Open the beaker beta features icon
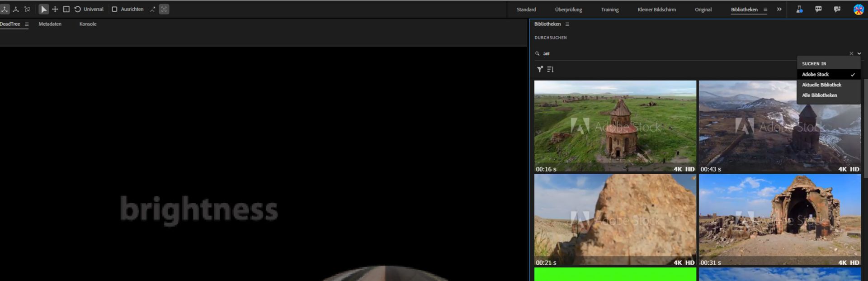 pyautogui.click(x=799, y=9)
